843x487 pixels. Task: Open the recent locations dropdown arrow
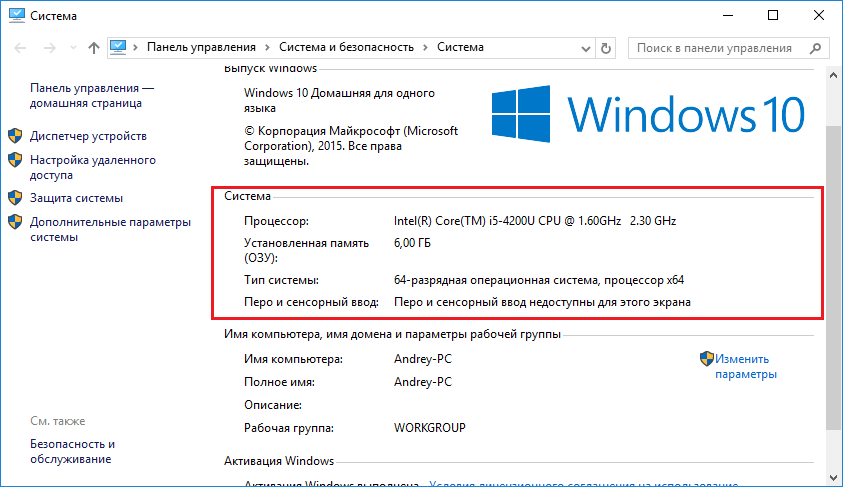click(x=73, y=48)
